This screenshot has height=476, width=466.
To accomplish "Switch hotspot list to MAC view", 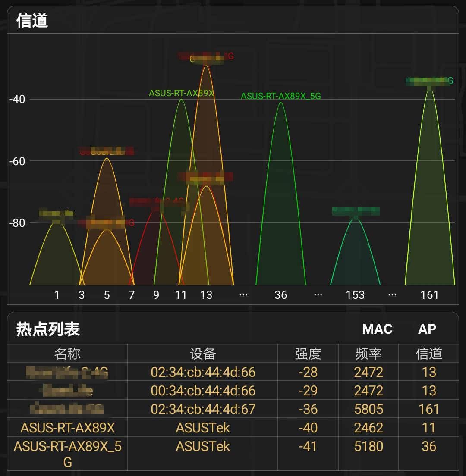I will coord(377,329).
